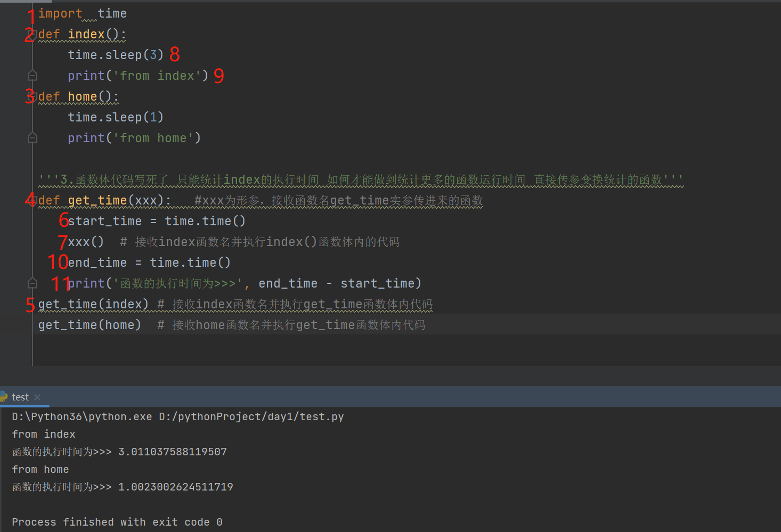
Task: Click the console output value 1.0023002624511719
Action: click(176, 487)
